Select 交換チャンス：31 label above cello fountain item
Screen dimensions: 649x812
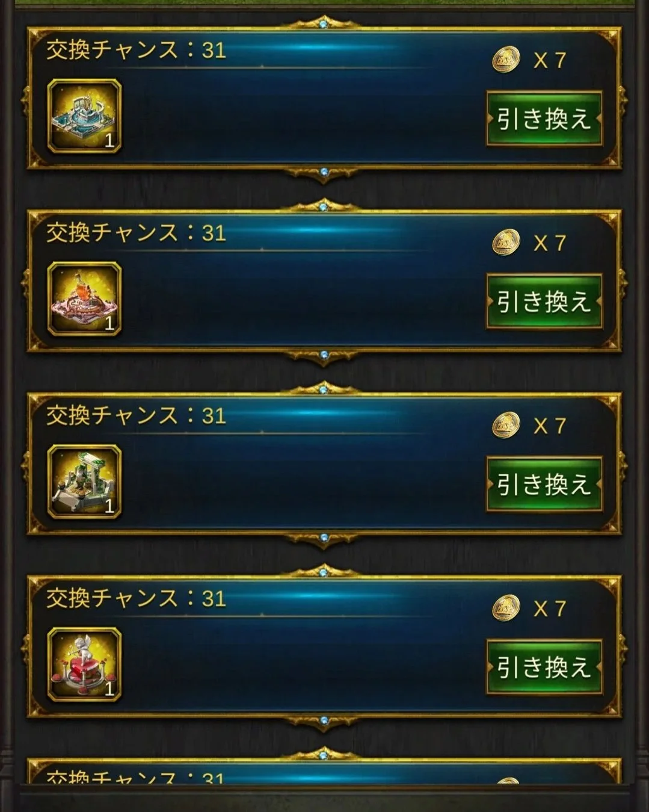(x=137, y=233)
